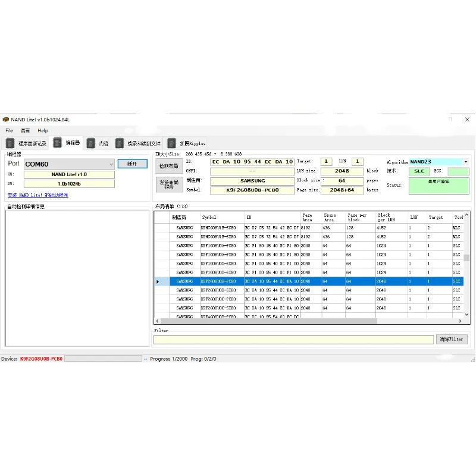Close the NAND Lite window
Viewport: 476px width, 476px height.
(x=467, y=120)
